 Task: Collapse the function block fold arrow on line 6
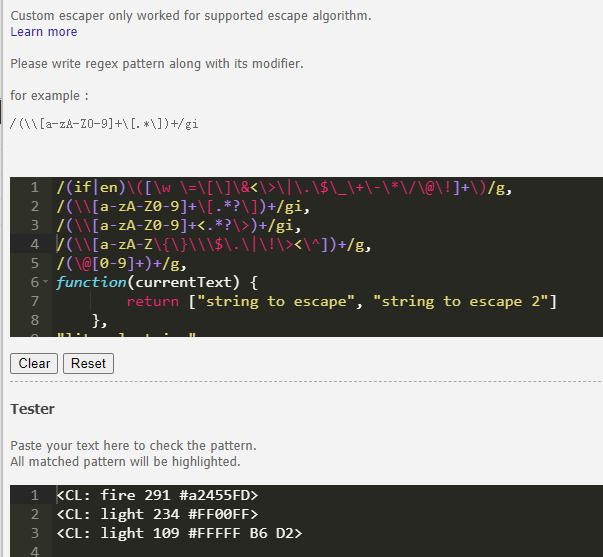pyautogui.click(x=46, y=282)
